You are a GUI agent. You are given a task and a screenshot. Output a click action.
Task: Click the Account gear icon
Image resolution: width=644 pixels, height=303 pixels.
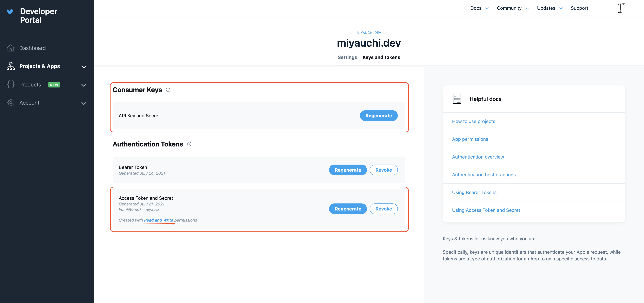tap(11, 103)
